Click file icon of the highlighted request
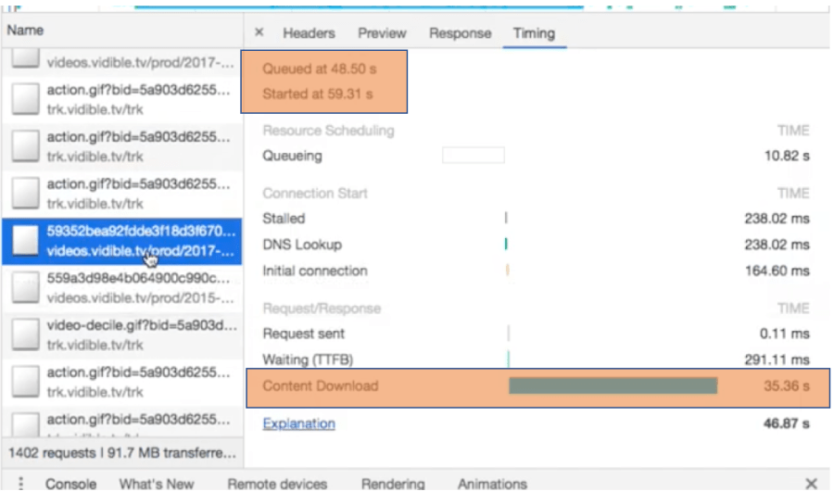Image resolution: width=834 pixels, height=504 pixels. pyautogui.click(x=25, y=241)
